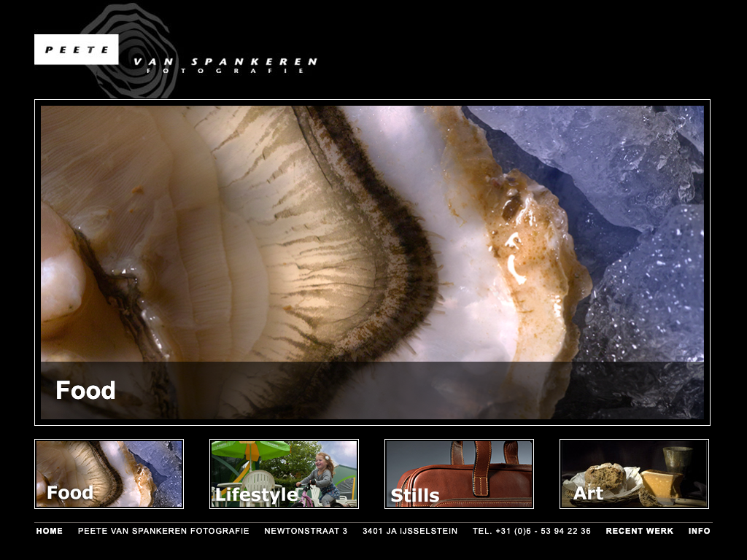Click the Food caption on main banner
747x560 pixels.
86,390
